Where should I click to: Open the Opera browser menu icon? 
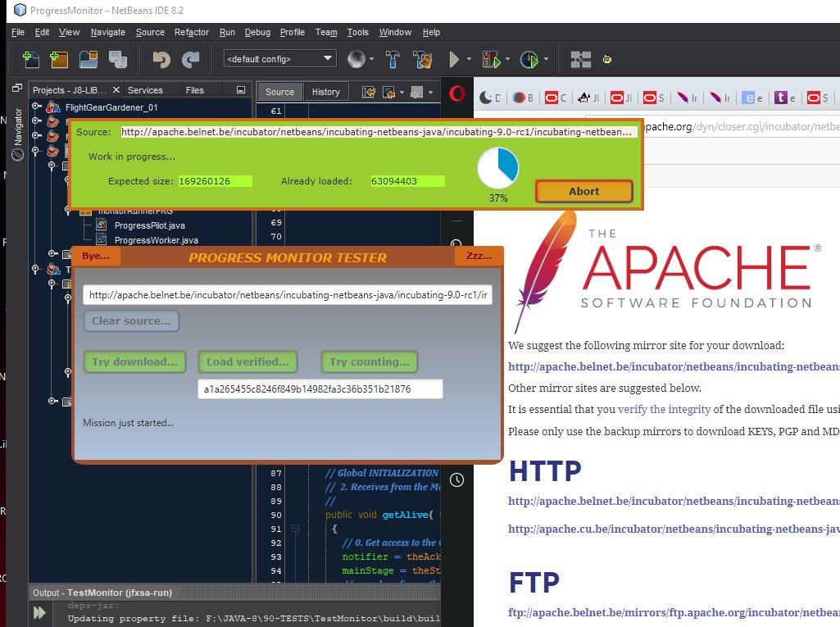point(456,92)
